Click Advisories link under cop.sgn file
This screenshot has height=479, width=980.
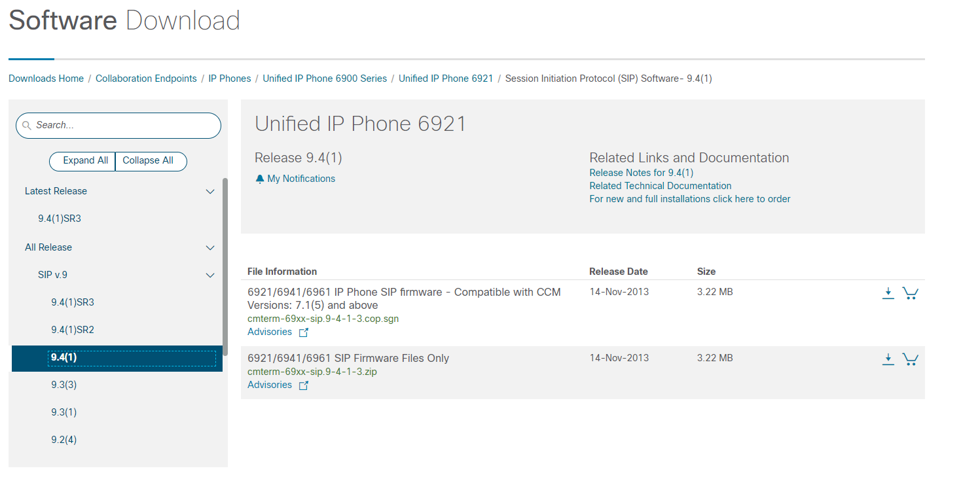point(270,332)
